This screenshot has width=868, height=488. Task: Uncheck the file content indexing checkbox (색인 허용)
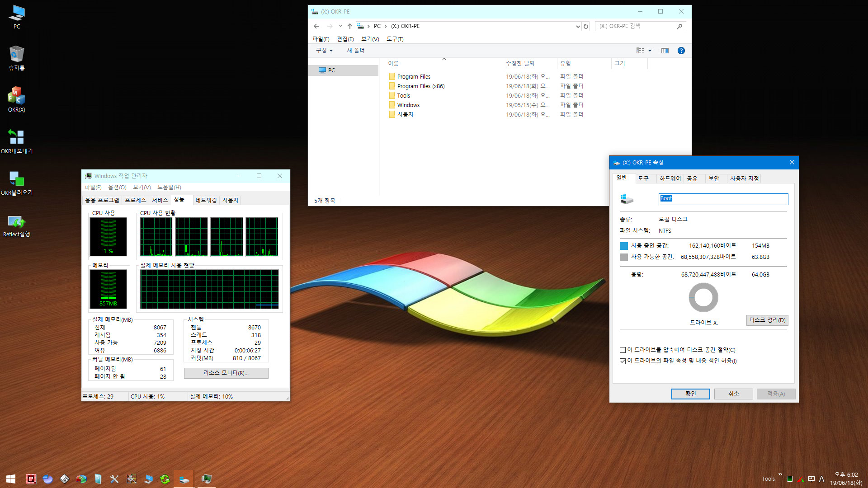(x=623, y=361)
